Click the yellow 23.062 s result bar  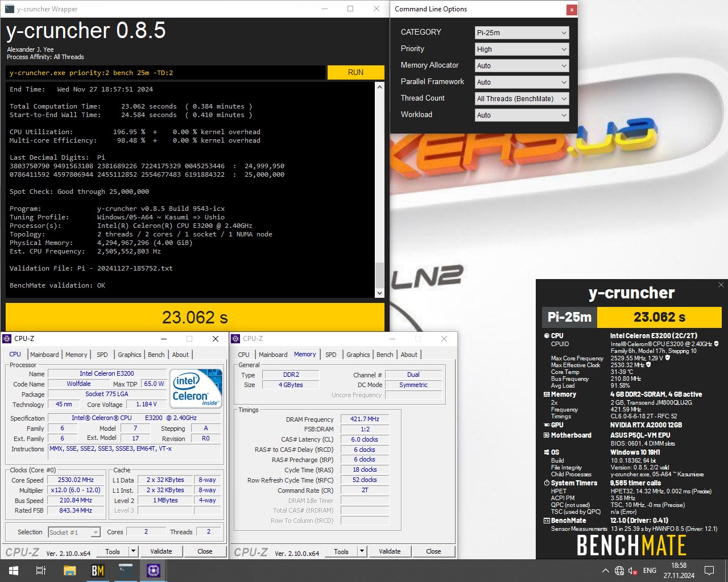pos(195,317)
